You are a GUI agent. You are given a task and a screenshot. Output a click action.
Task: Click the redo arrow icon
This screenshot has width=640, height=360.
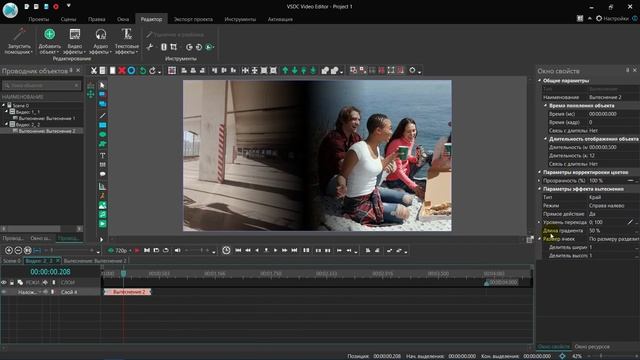[152, 71]
